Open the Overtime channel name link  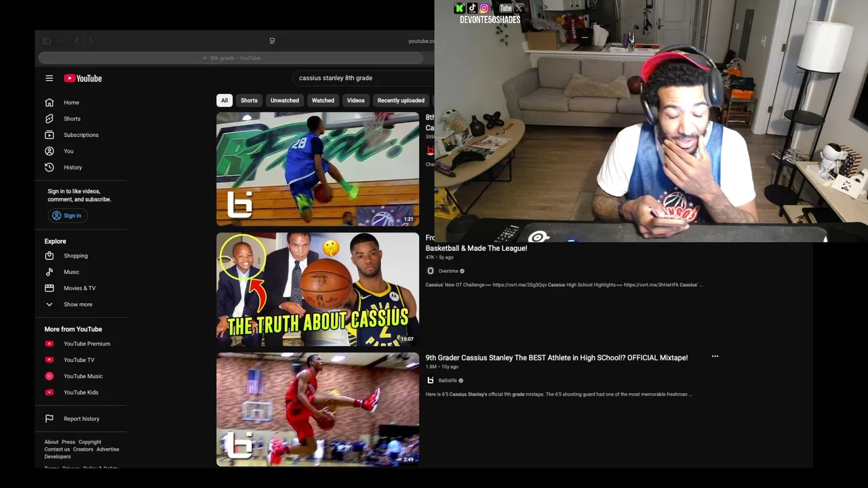click(448, 271)
